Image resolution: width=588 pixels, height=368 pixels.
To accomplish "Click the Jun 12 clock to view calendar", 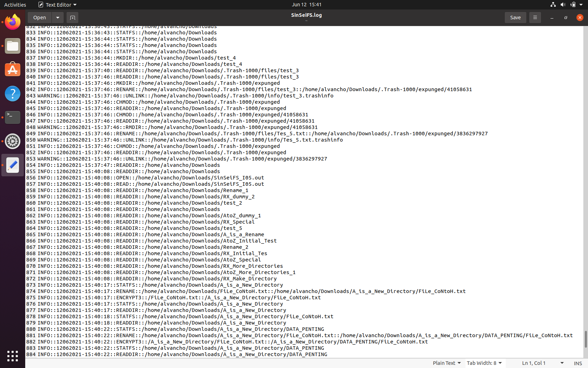I will 306,5.
